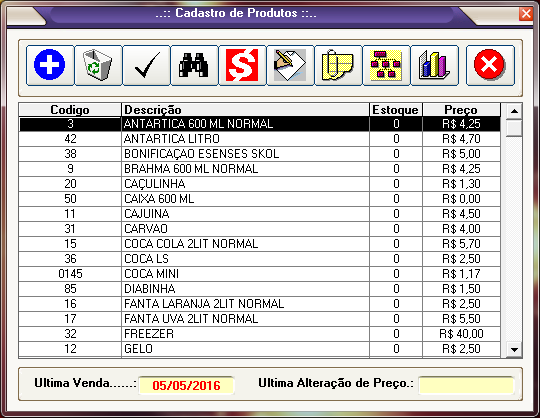Viewport: 540px width, 418px height.
Task: Select row ANTARTICA 600 ML NORMAL
Action: pyautogui.click(x=260, y=124)
